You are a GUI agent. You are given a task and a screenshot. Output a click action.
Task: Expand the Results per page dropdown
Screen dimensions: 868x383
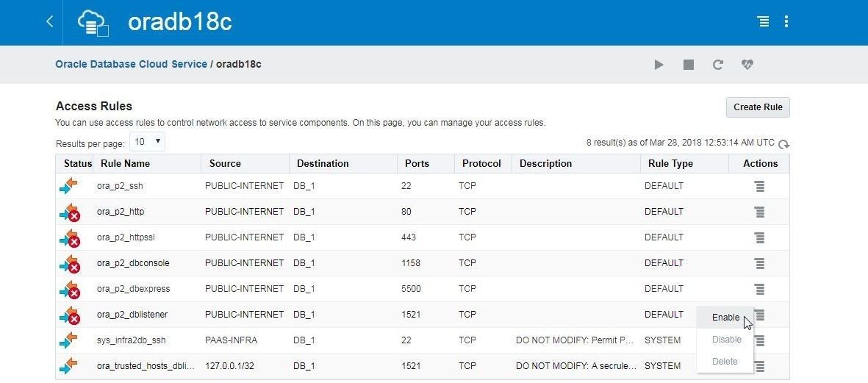(x=147, y=142)
